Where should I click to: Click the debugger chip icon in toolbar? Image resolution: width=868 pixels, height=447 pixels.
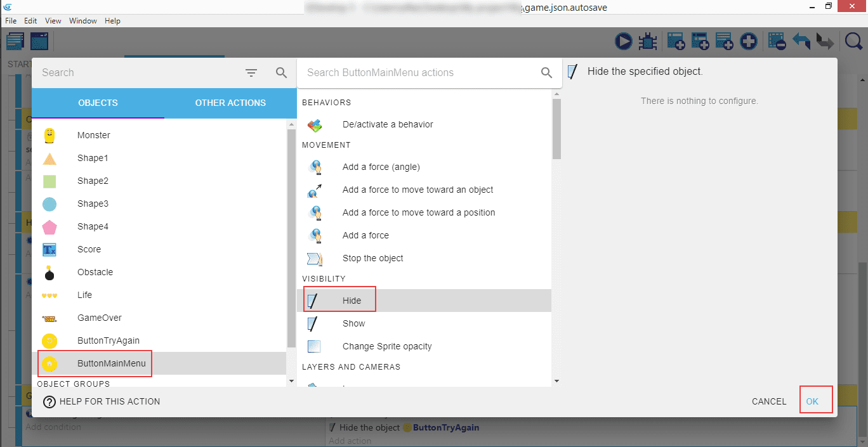click(x=647, y=42)
